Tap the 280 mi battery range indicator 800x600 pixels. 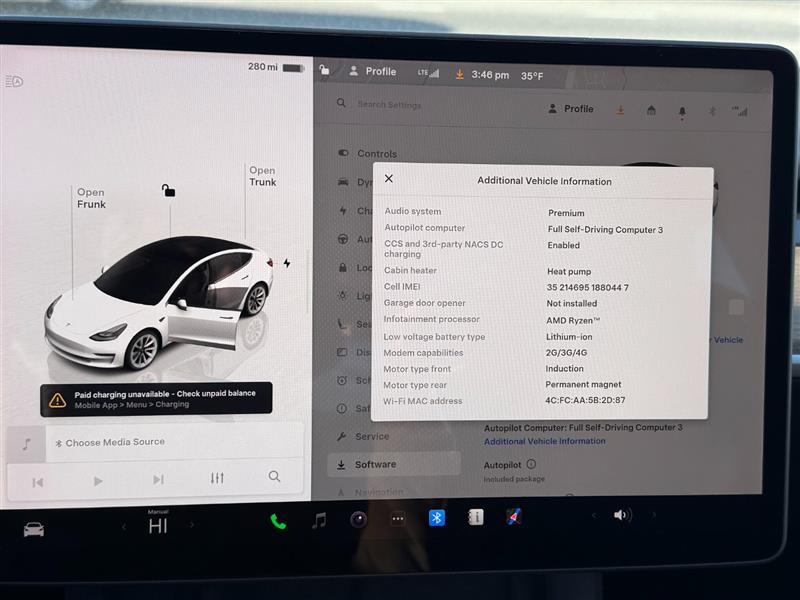coord(276,67)
